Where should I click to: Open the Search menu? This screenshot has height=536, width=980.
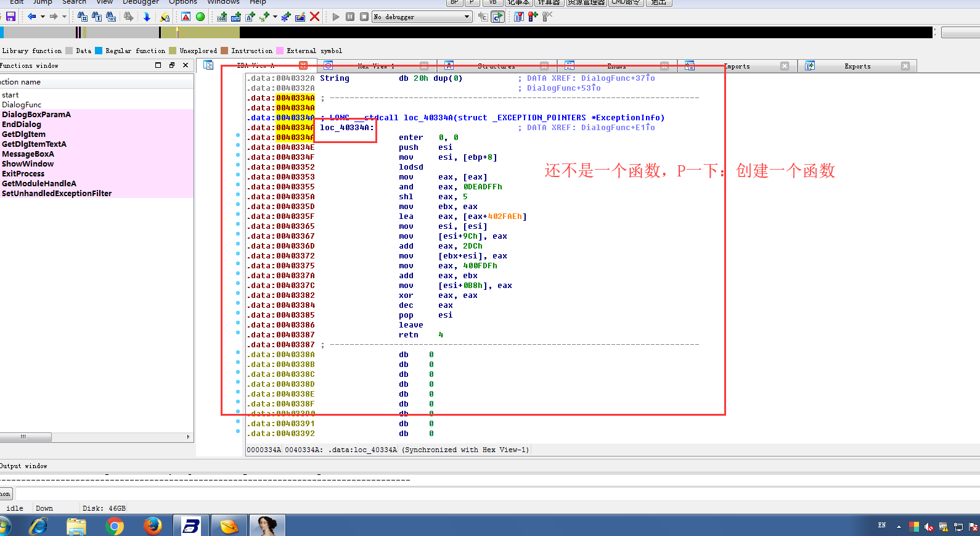(74, 2)
